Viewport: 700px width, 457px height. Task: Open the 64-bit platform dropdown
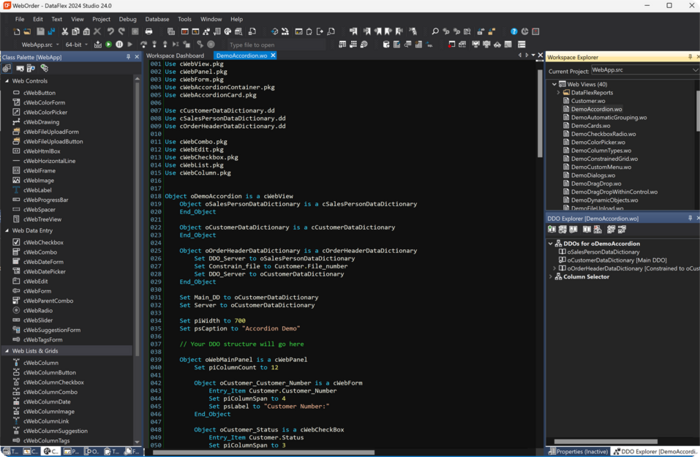click(x=80, y=45)
